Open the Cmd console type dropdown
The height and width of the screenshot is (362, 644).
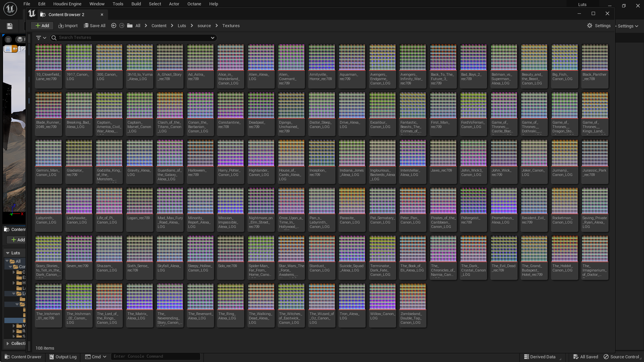tap(96, 357)
